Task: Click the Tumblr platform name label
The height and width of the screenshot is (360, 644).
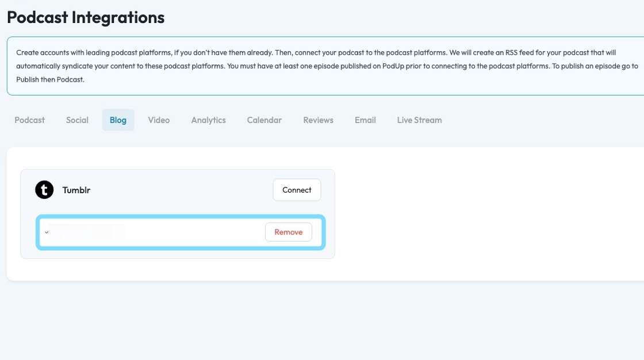Action: 76,190
